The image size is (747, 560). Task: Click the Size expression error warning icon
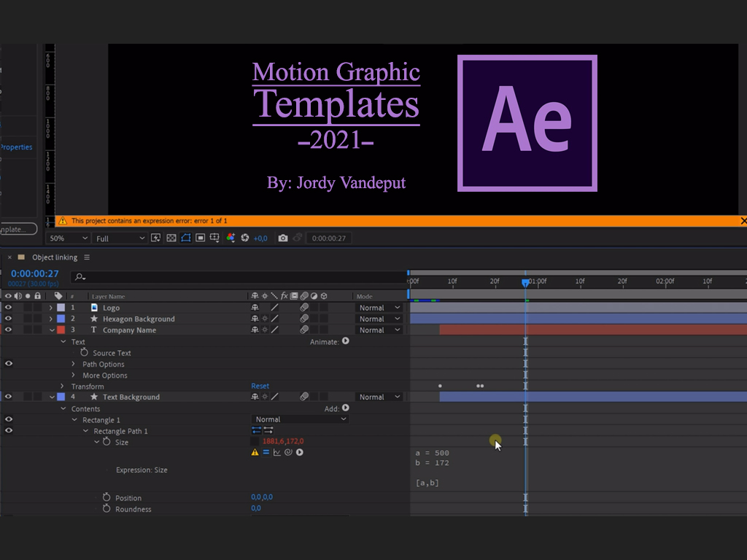[255, 452]
